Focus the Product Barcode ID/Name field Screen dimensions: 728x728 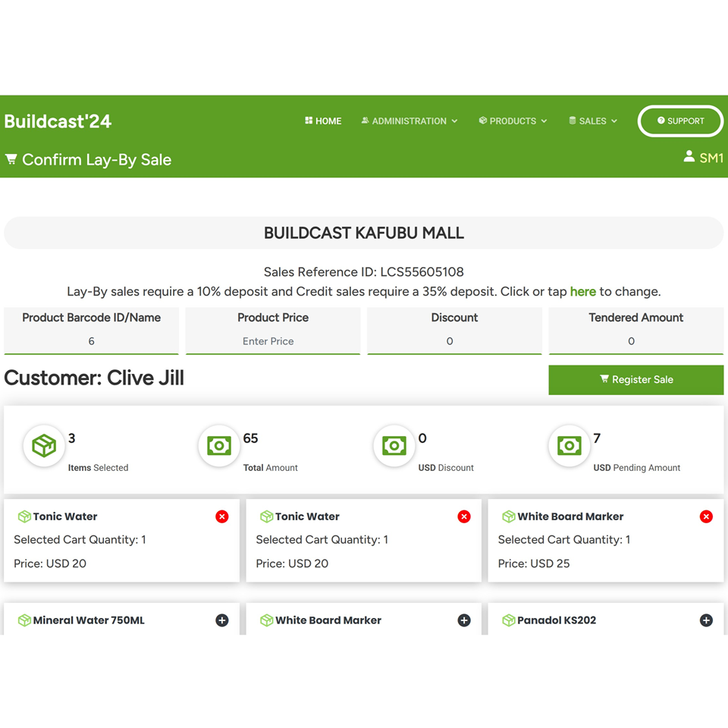coord(91,341)
